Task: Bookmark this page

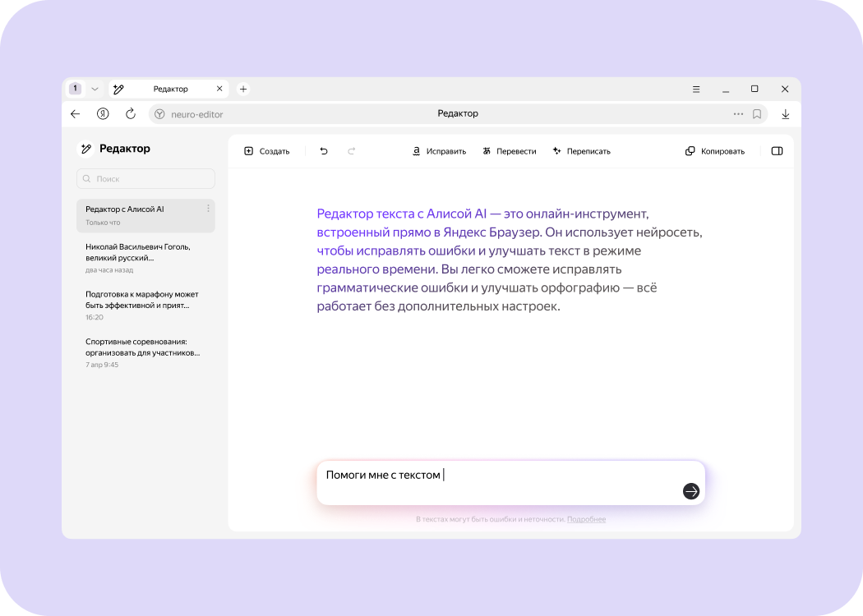Action: click(757, 114)
